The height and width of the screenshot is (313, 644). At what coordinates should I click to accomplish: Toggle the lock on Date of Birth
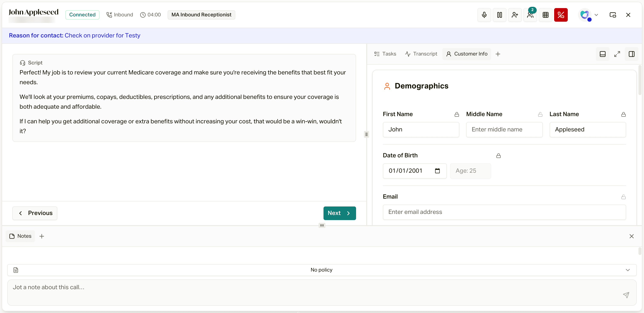click(499, 155)
